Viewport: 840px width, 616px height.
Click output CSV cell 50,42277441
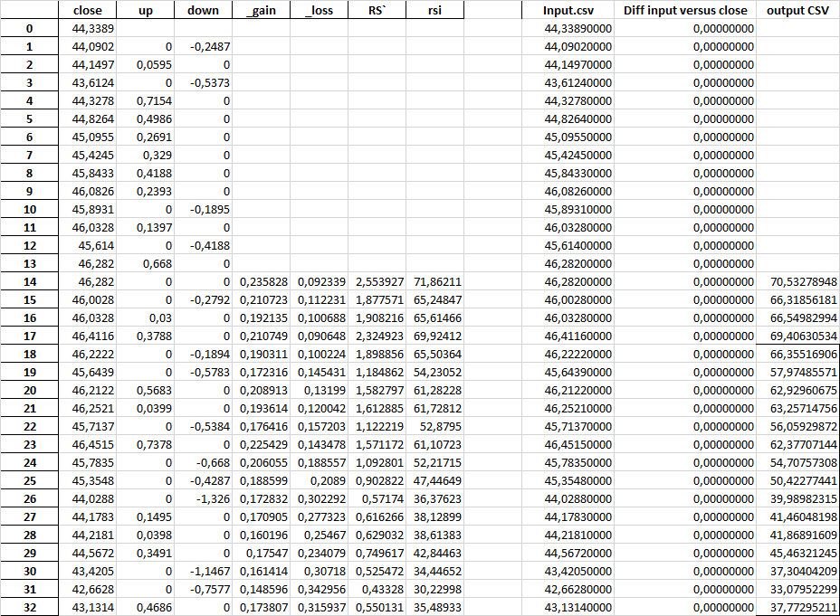click(797, 480)
